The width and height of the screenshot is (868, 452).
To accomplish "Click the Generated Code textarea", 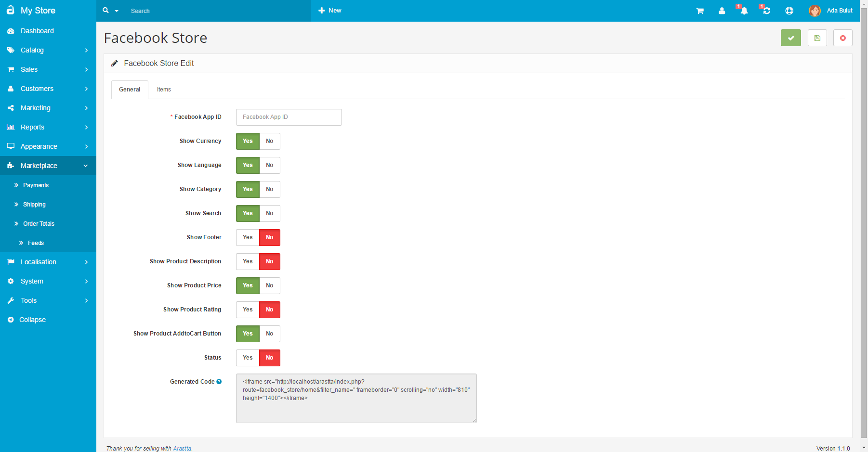I will pyautogui.click(x=356, y=399).
